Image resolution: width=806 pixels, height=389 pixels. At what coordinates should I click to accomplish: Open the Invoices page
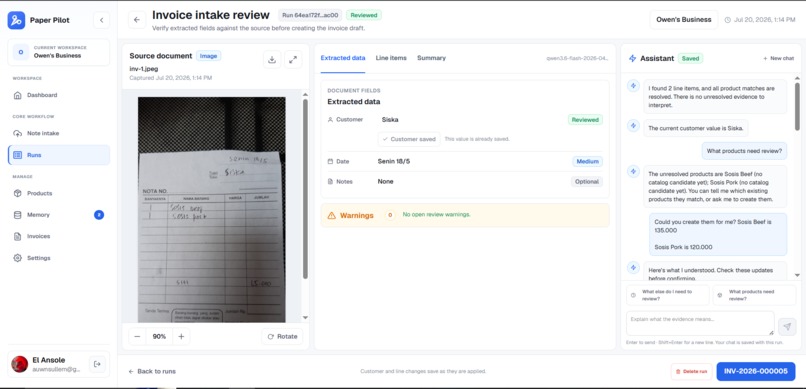59,236
